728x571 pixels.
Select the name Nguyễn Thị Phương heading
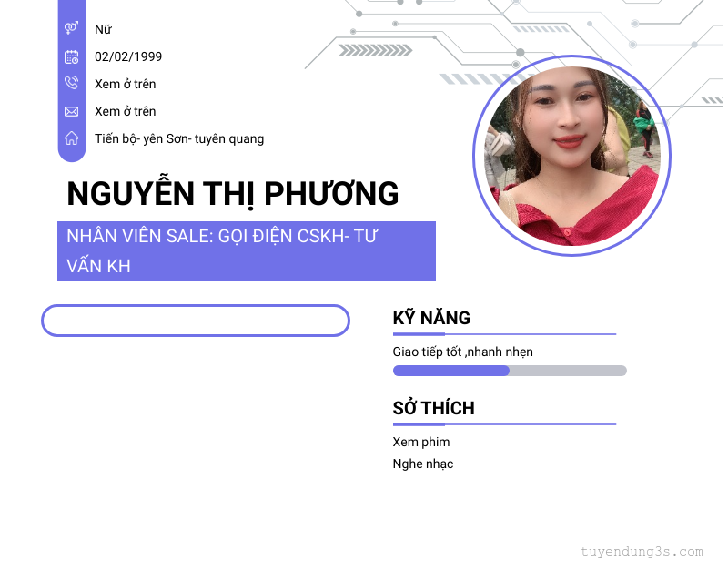pyautogui.click(x=233, y=194)
